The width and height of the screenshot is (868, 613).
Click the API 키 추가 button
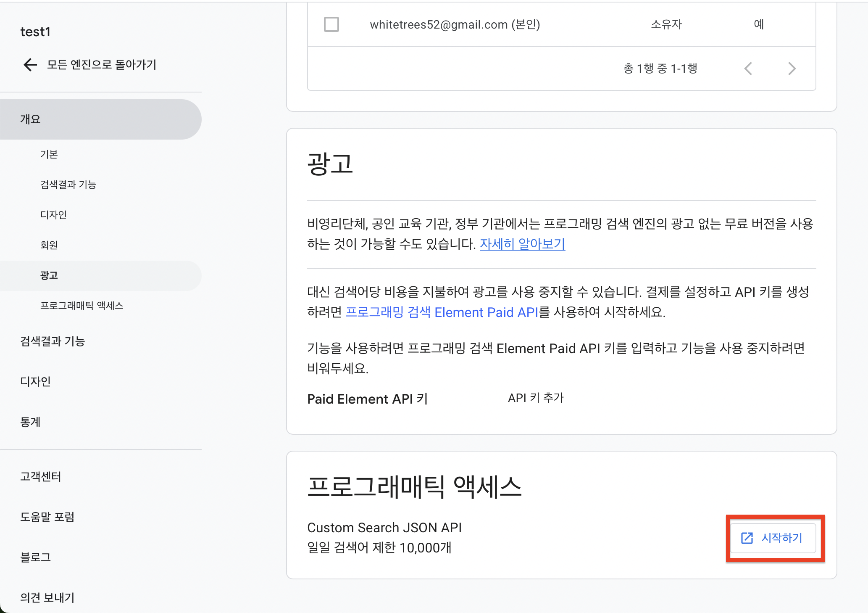[x=535, y=398]
